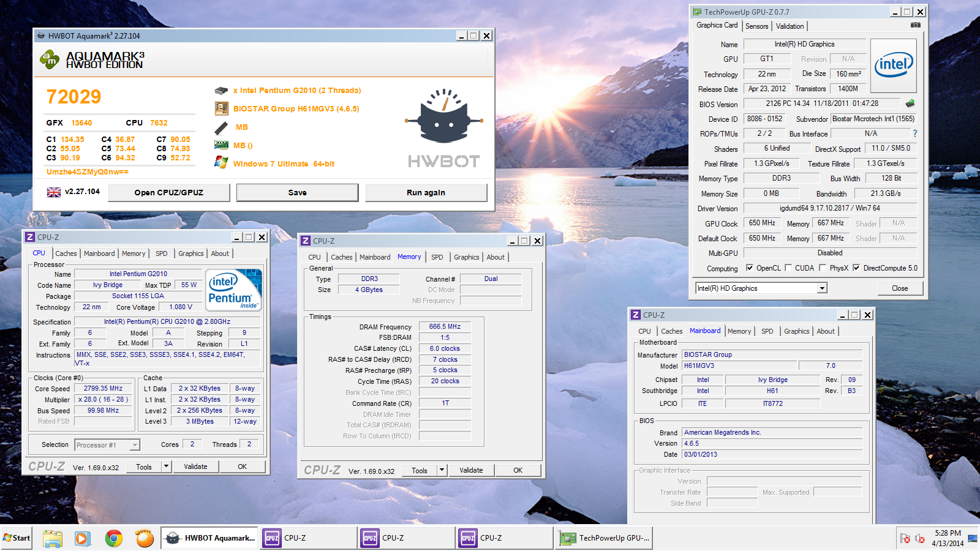
Task: Click the motherboard icon beside BIOSTAR Group
Action: coord(221,109)
